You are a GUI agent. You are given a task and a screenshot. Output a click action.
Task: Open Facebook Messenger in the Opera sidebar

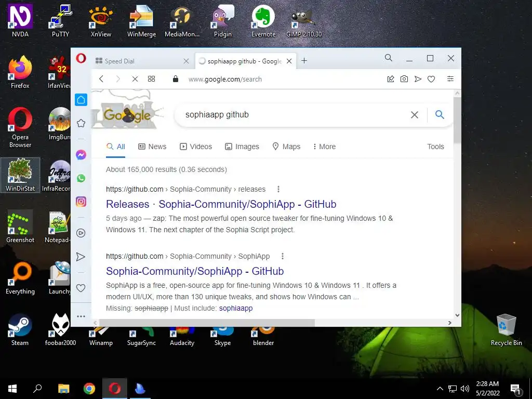coord(81,155)
